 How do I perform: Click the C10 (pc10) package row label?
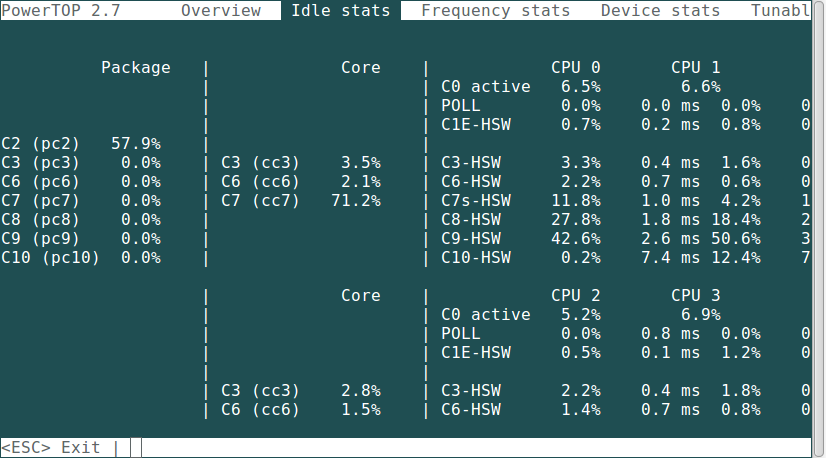coord(51,258)
